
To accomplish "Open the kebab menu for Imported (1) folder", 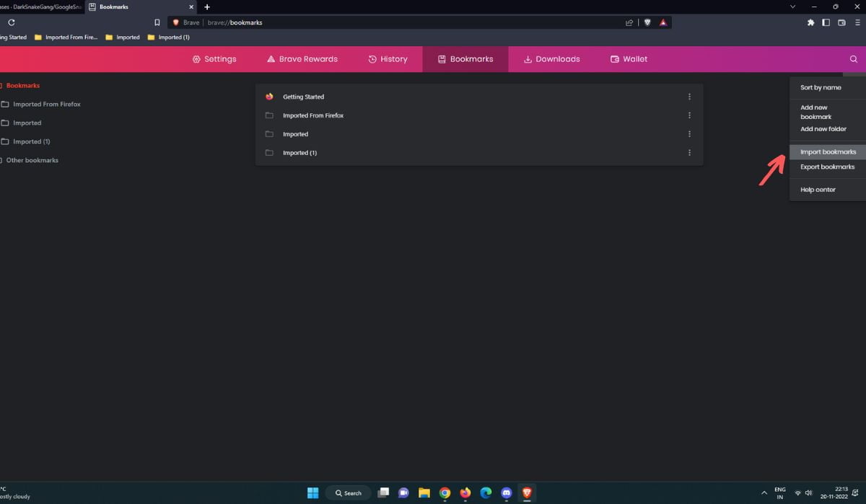I will click(689, 152).
